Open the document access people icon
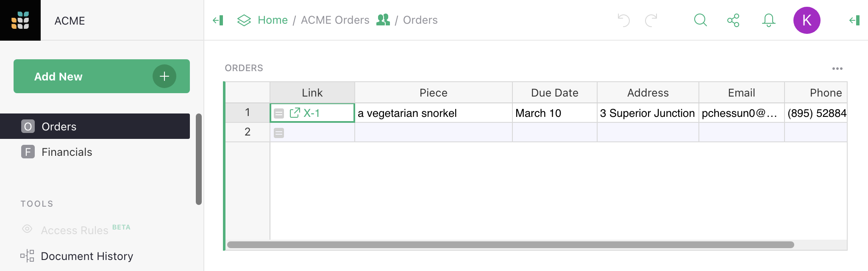The width and height of the screenshot is (868, 271). tap(383, 20)
